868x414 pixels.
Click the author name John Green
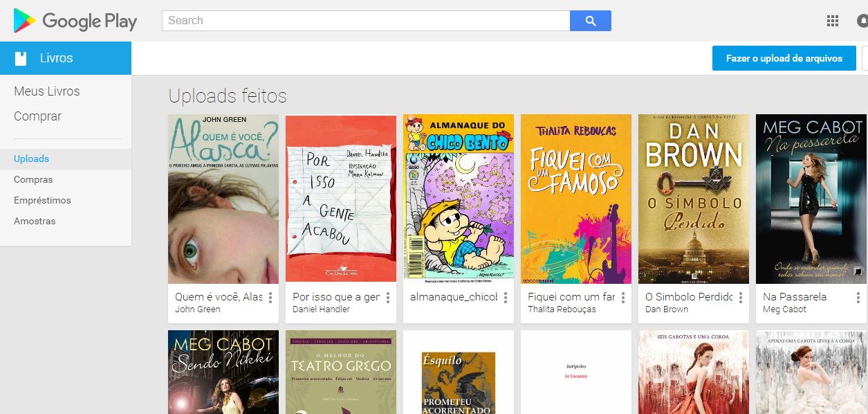click(198, 309)
